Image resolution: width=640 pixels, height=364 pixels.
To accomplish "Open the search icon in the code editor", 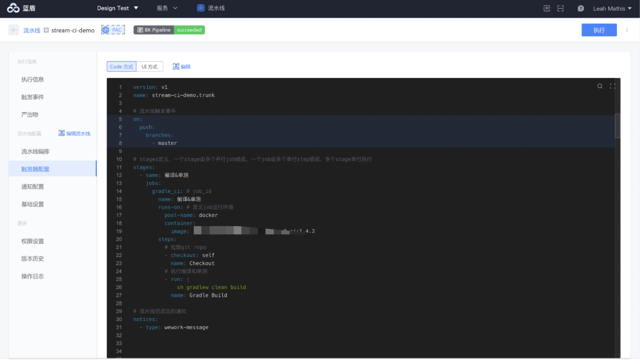I will pos(600,86).
